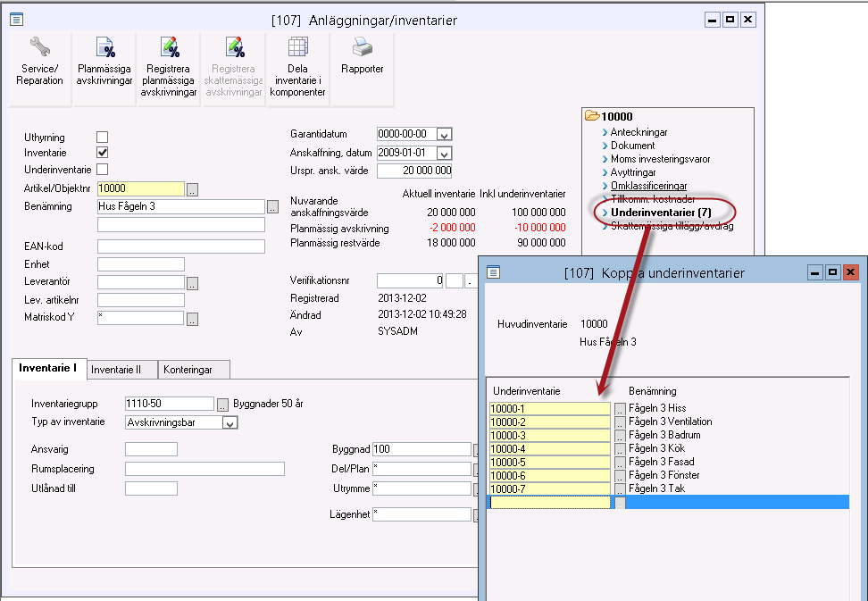Click the Inventariegrupp field 1110-50
The height and width of the screenshot is (601, 868).
point(170,404)
